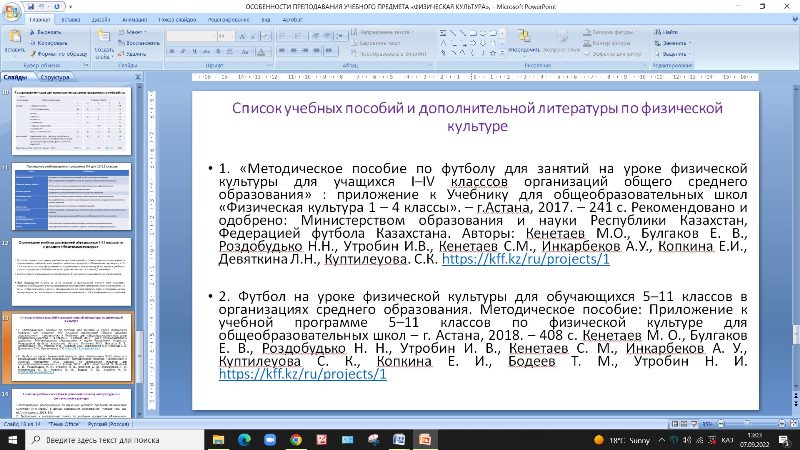The image size is (800, 450).
Task: Switch to the Показ слайдов ribbon tab
Action: pyautogui.click(x=177, y=19)
